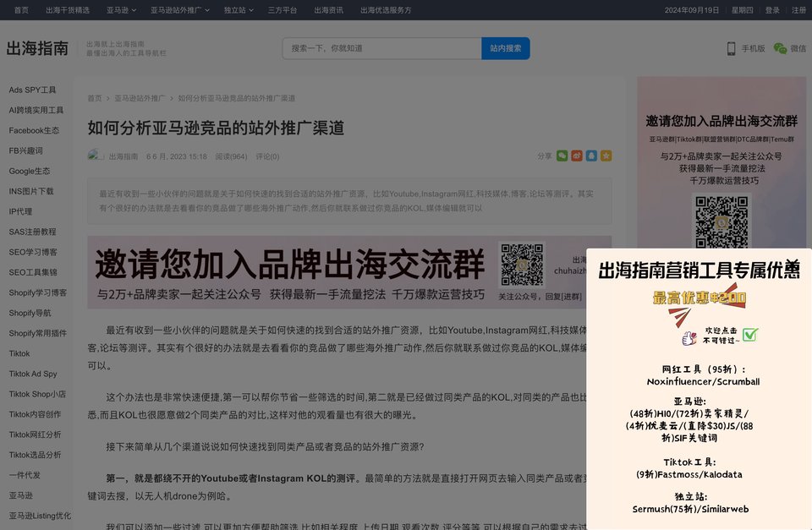
Task: Open FB兴趣词 in sidebar
Action: coord(25,150)
